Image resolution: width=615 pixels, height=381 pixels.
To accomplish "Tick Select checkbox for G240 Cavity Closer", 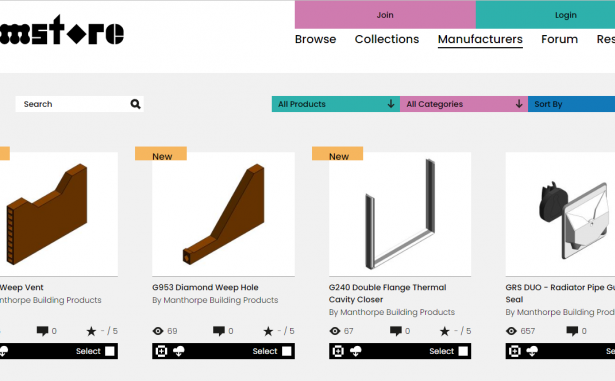I will [x=463, y=351].
